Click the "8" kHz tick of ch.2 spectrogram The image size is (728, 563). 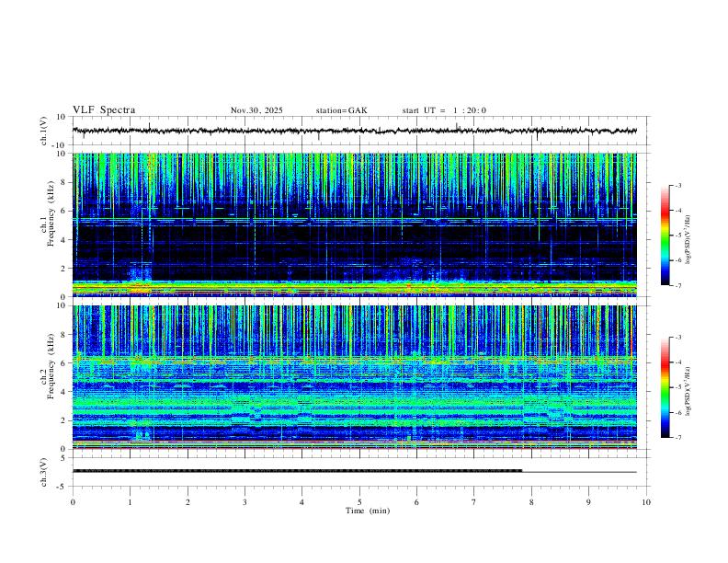coord(63,335)
